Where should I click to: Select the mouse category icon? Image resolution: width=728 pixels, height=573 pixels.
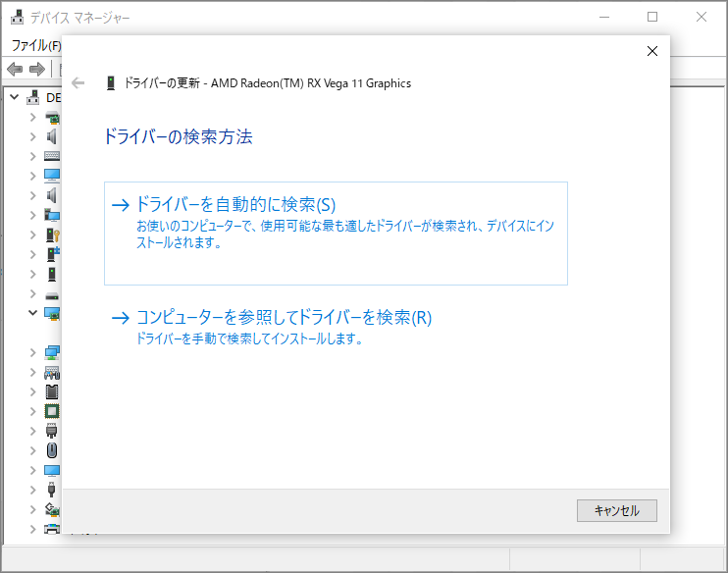pyautogui.click(x=52, y=450)
